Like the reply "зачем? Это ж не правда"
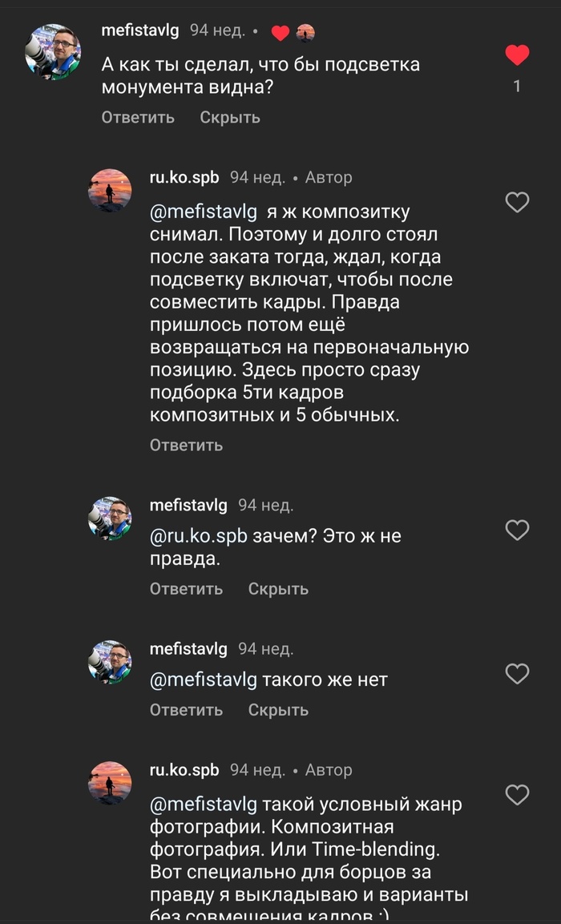 (518, 530)
